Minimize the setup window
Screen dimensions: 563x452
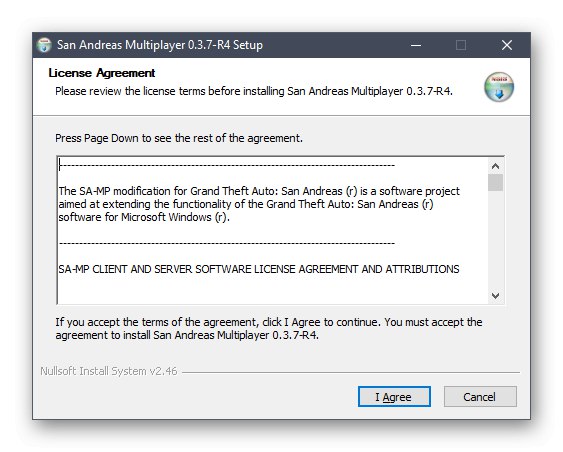coord(416,45)
